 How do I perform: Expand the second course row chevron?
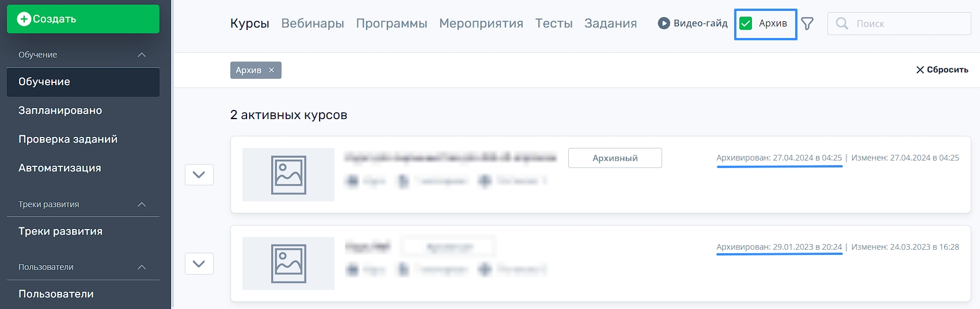pos(199,264)
